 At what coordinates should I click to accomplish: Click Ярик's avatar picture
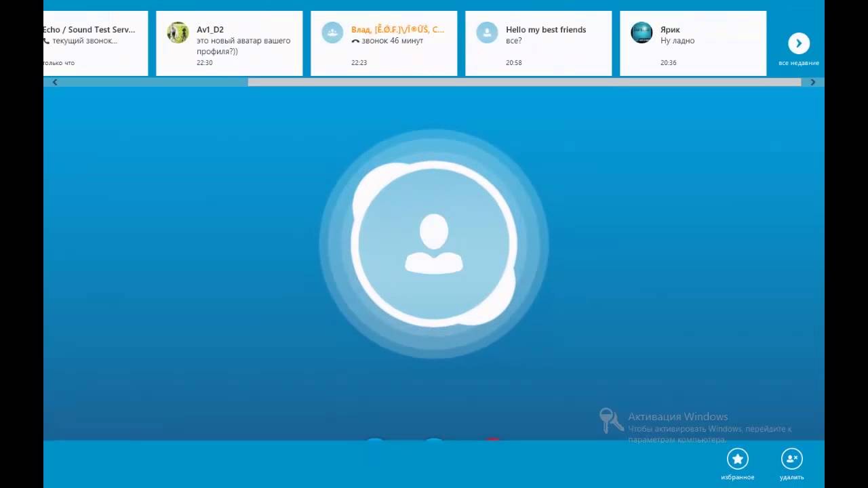[x=642, y=33]
